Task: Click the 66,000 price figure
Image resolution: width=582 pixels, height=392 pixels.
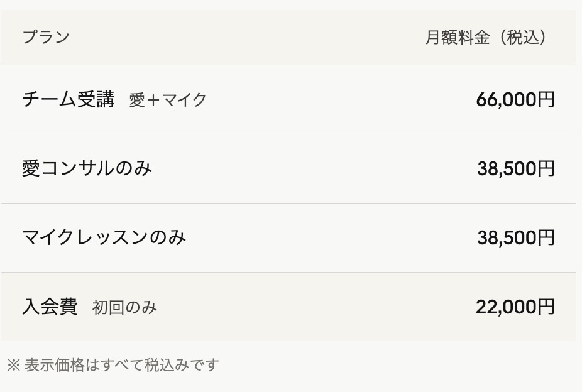Action: (507, 99)
